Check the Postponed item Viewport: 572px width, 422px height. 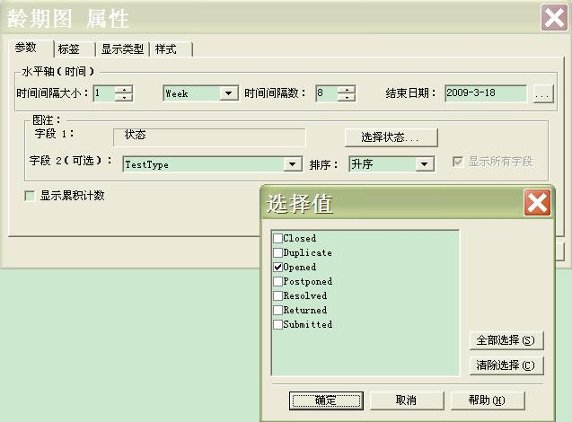pyautogui.click(x=278, y=281)
